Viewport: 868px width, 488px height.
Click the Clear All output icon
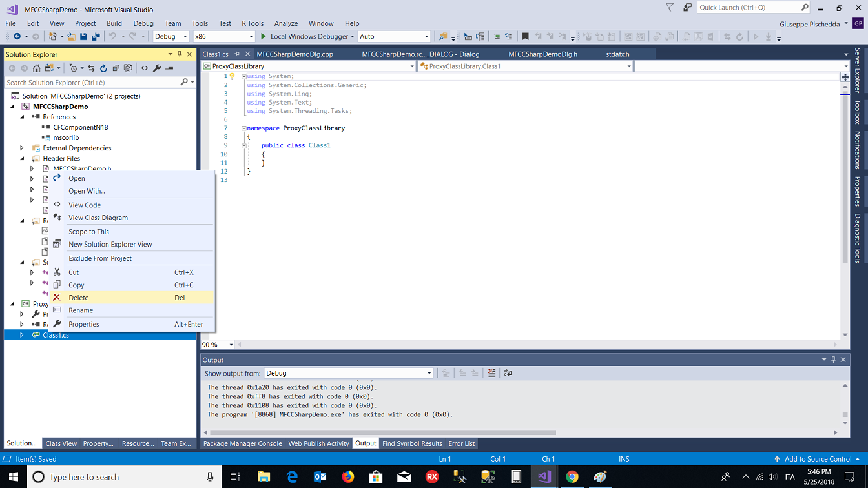tap(491, 373)
